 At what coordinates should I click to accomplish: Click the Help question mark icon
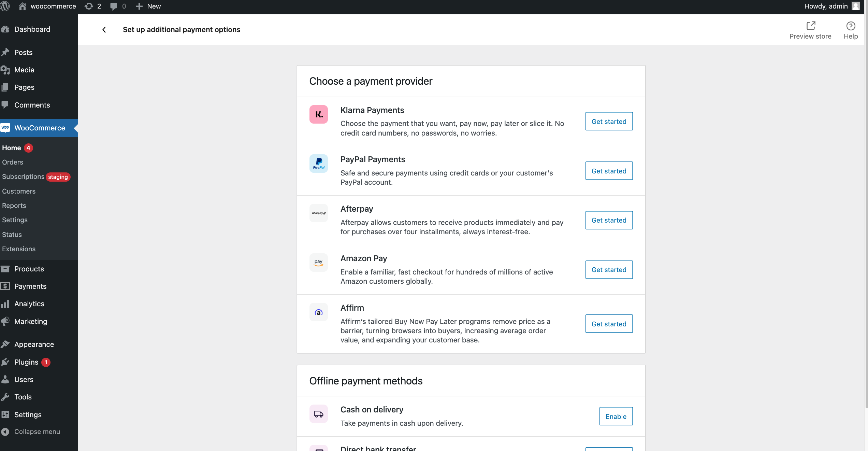click(x=850, y=26)
